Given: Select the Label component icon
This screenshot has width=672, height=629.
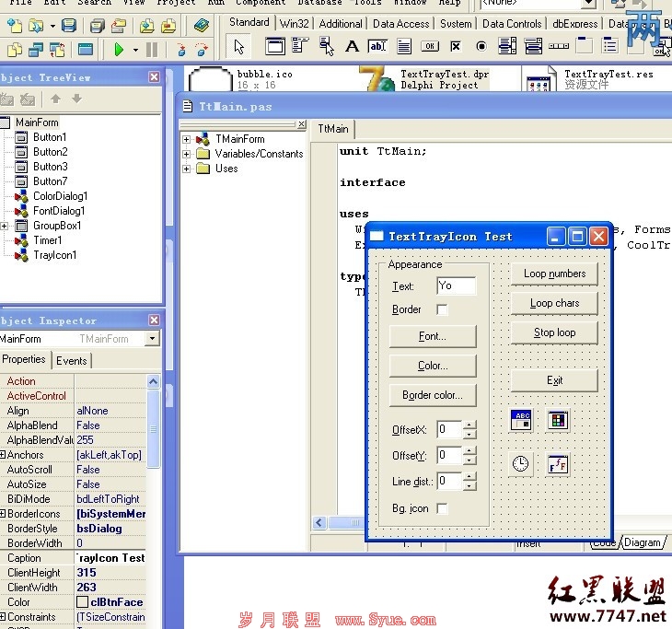Looking at the screenshot, I should pos(353,46).
